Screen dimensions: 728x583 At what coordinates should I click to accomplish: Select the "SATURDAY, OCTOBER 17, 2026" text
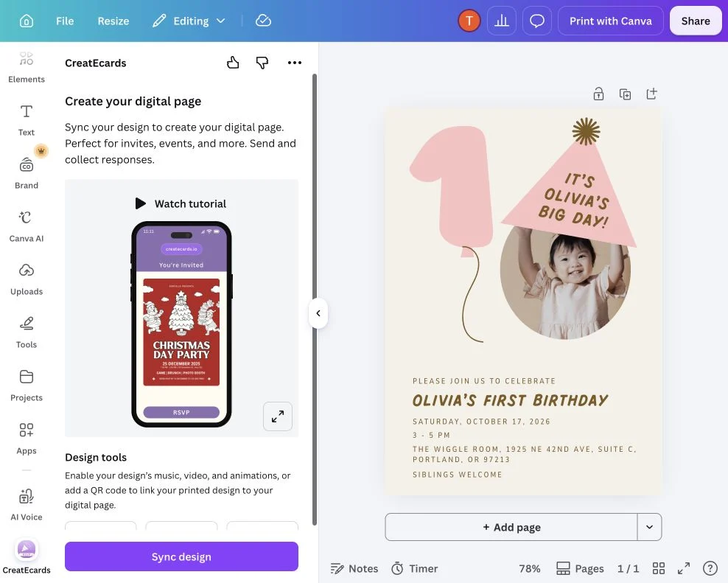tap(481, 422)
